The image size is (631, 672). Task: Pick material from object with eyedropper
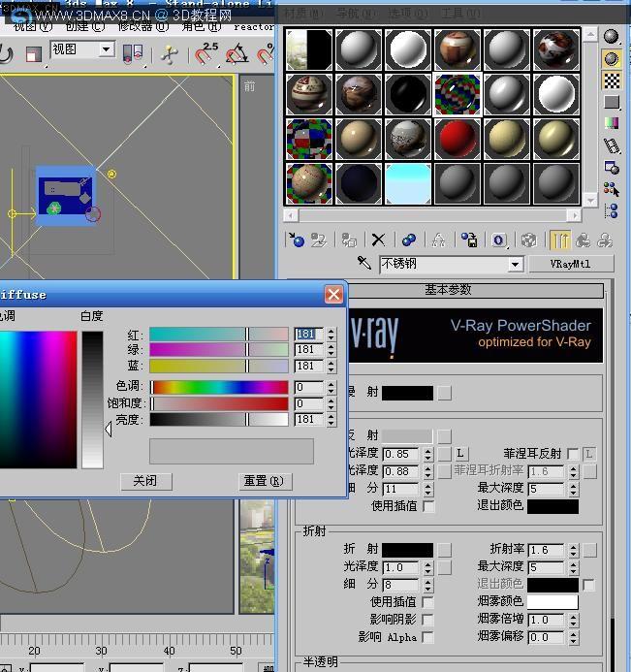(364, 263)
